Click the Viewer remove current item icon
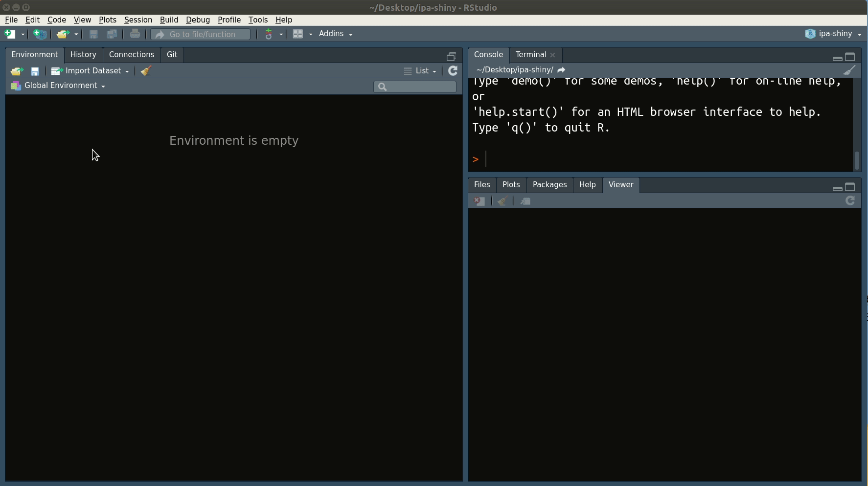The image size is (868, 486). click(480, 201)
